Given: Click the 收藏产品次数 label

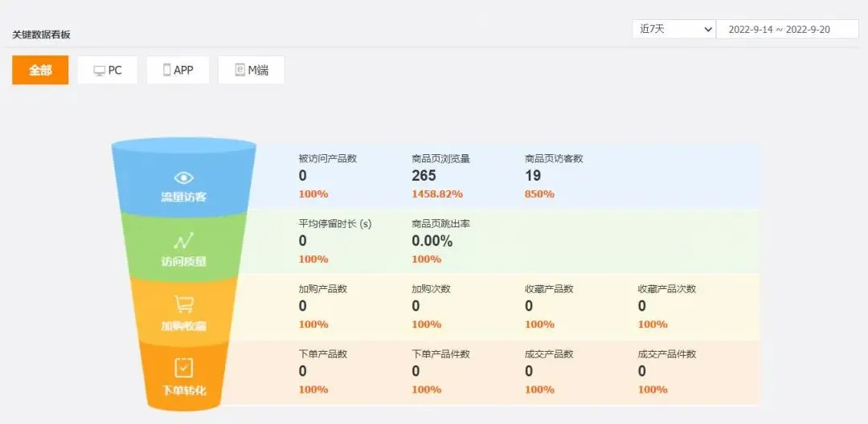Looking at the screenshot, I should pyautogui.click(x=667, y=289).
